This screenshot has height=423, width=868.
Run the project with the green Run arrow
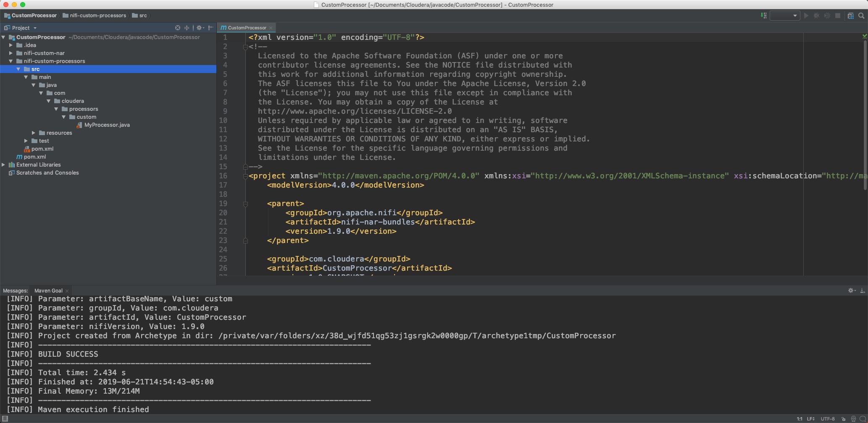(806, 16)
